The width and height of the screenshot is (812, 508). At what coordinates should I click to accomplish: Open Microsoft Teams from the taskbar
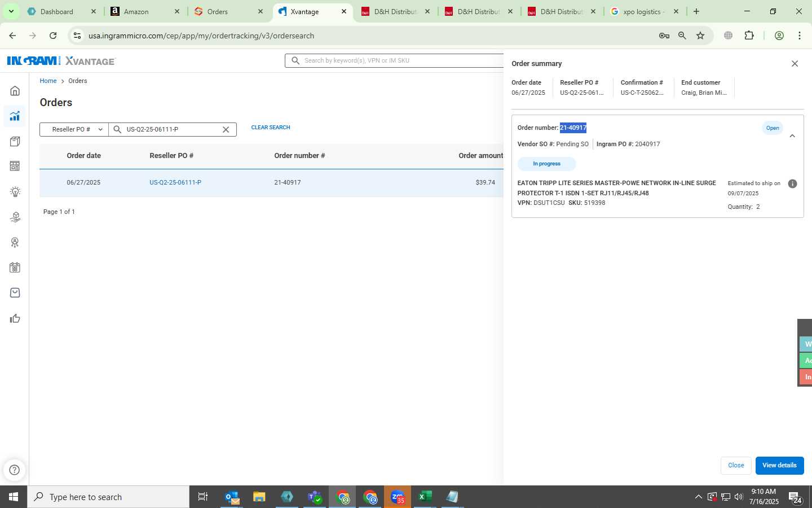point(315,497)
